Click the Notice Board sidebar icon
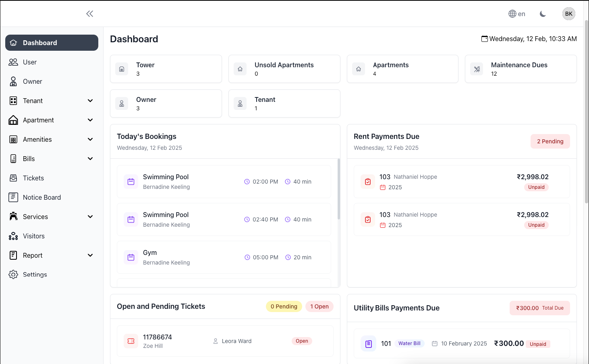 pyautogui.click(x=13, y=197)
